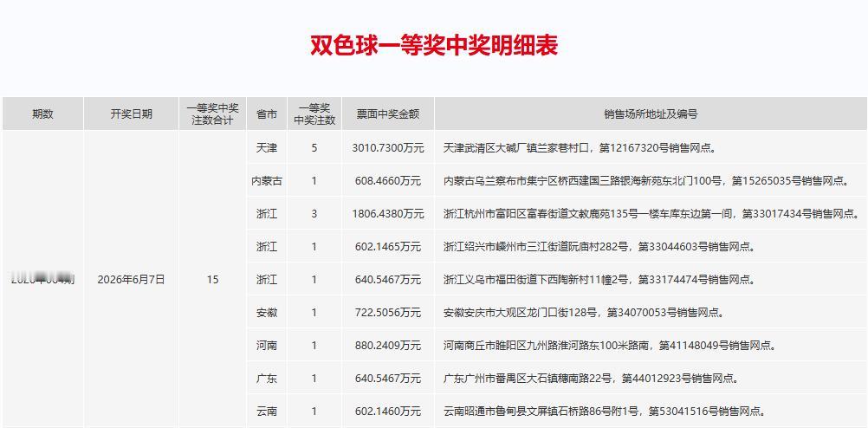Select the amount 602.1465万元

[388, 247]
